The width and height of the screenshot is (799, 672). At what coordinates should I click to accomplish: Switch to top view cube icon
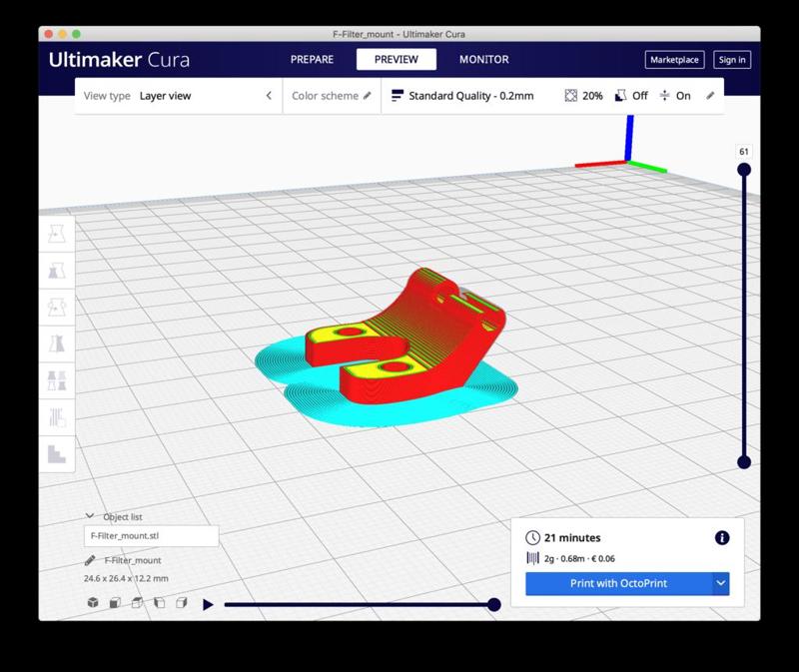tap(137, 603)
